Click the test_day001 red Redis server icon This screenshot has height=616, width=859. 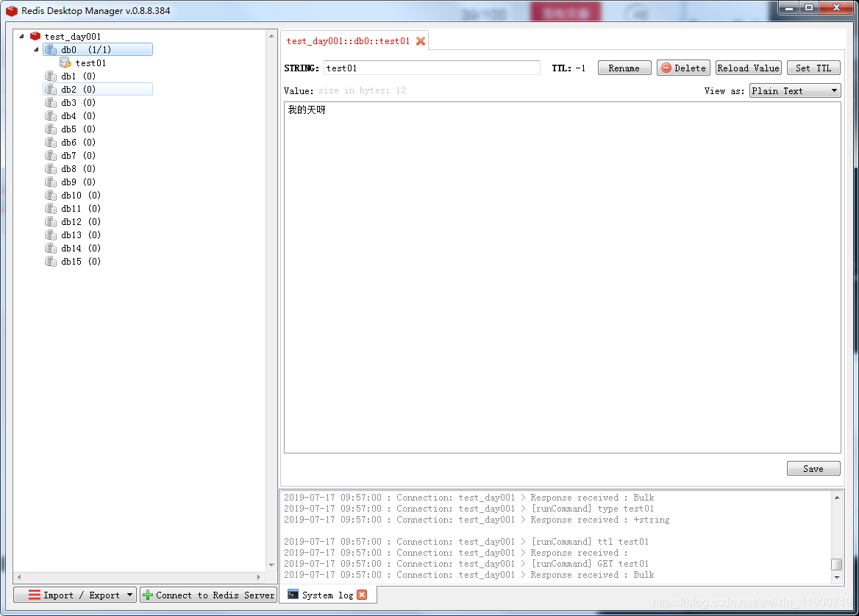pyautogui.click(x=35, y=36)
